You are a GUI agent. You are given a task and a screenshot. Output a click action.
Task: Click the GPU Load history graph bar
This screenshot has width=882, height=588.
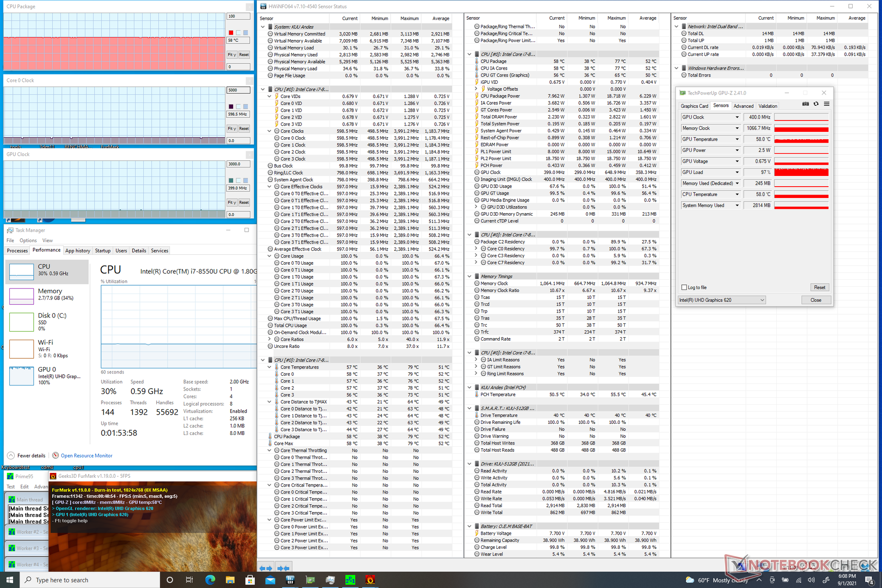click(x=801, y=172)
